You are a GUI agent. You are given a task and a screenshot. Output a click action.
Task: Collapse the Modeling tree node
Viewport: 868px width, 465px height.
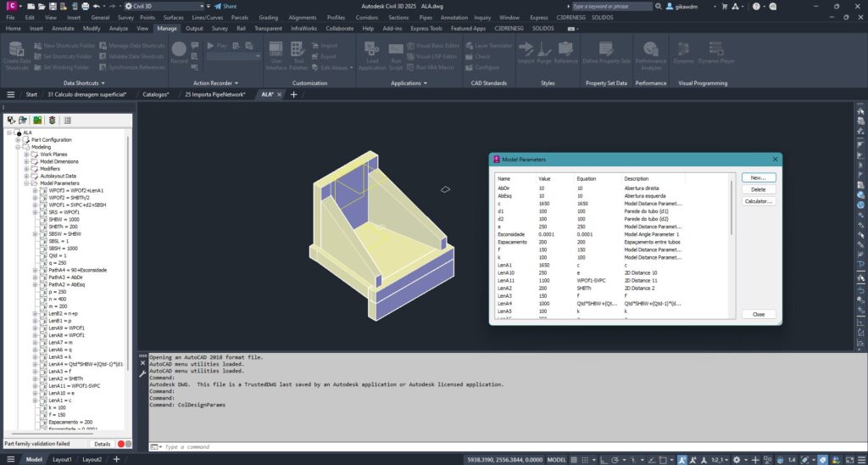point(19,148)
